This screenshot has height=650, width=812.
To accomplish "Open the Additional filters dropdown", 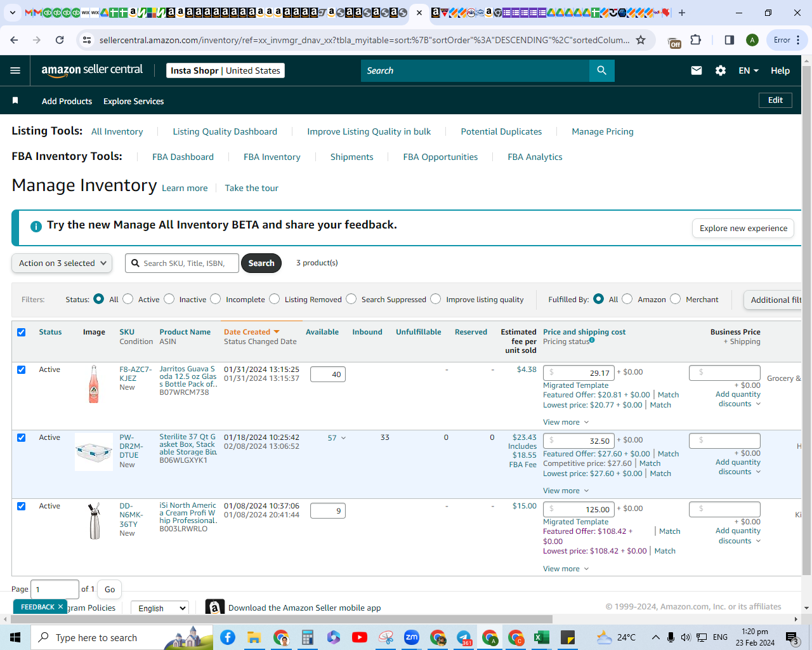I will [x=774, y=300].
